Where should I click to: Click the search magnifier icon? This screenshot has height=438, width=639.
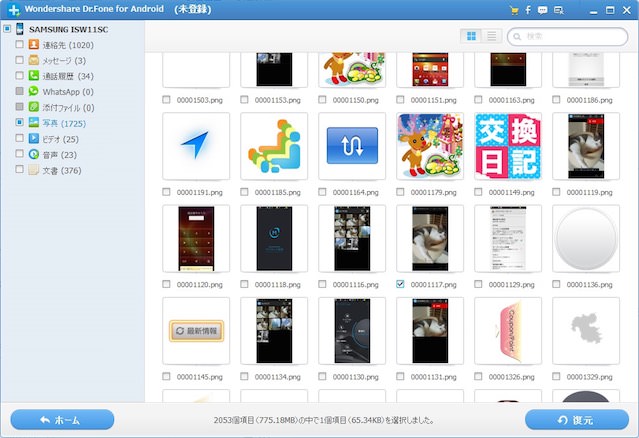click(x=517, y=37)
